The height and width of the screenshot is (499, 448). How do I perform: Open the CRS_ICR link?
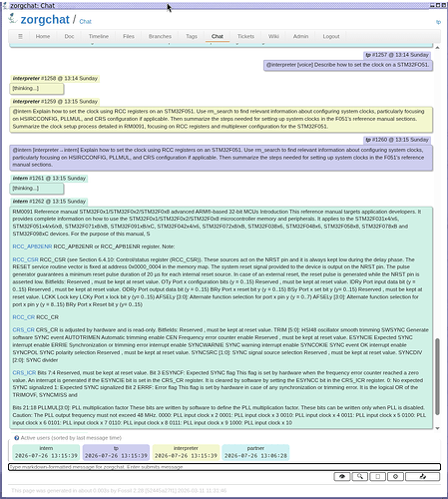(24, 372)
